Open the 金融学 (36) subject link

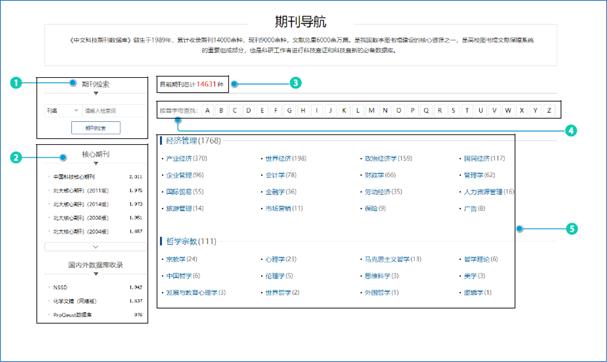click(x=281, y=192)
